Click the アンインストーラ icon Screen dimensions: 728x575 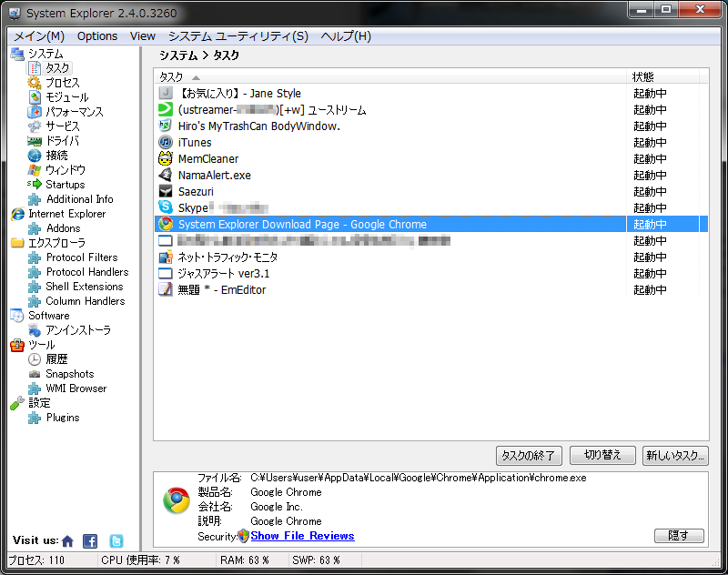point(35,330)
